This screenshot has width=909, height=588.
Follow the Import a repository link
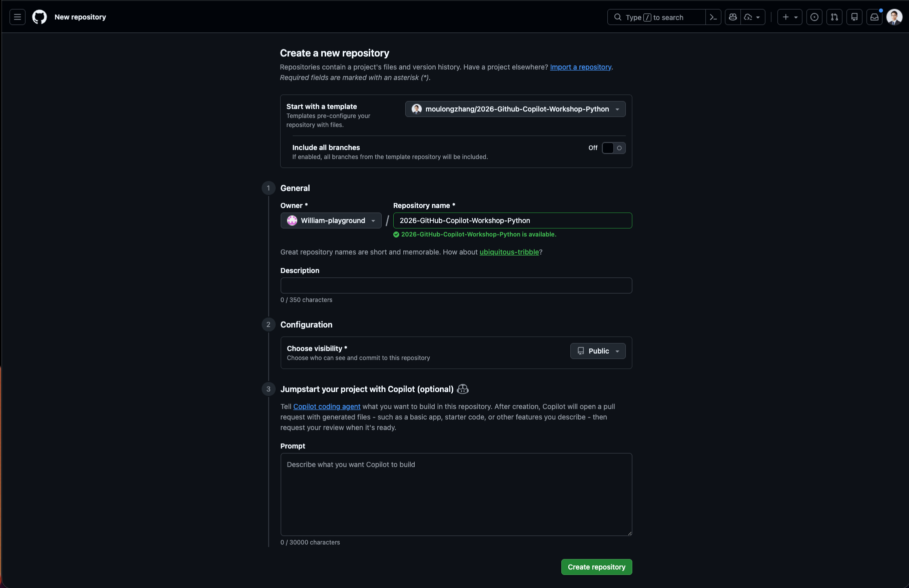pyautogui.click(x=580, y=67)
